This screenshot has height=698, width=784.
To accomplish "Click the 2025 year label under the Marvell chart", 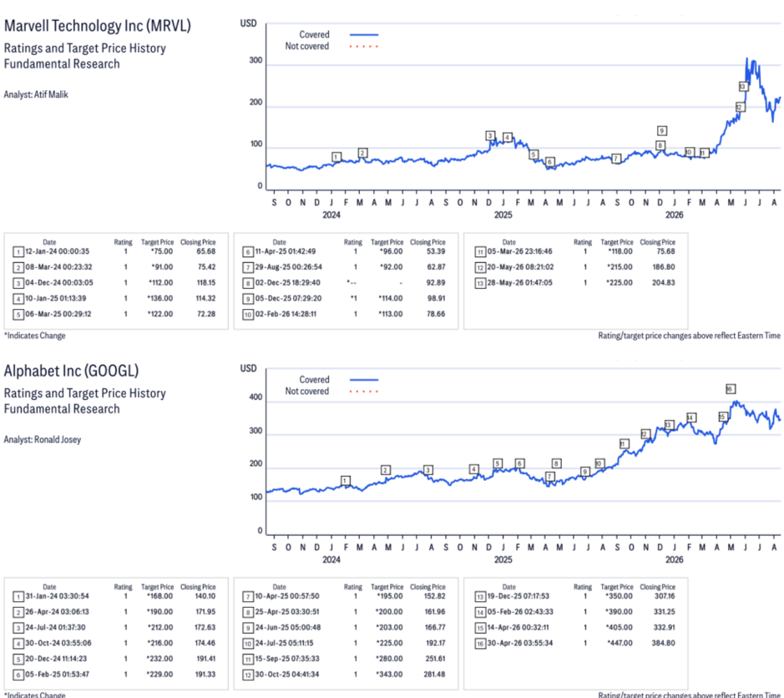I will click(503, 215).
